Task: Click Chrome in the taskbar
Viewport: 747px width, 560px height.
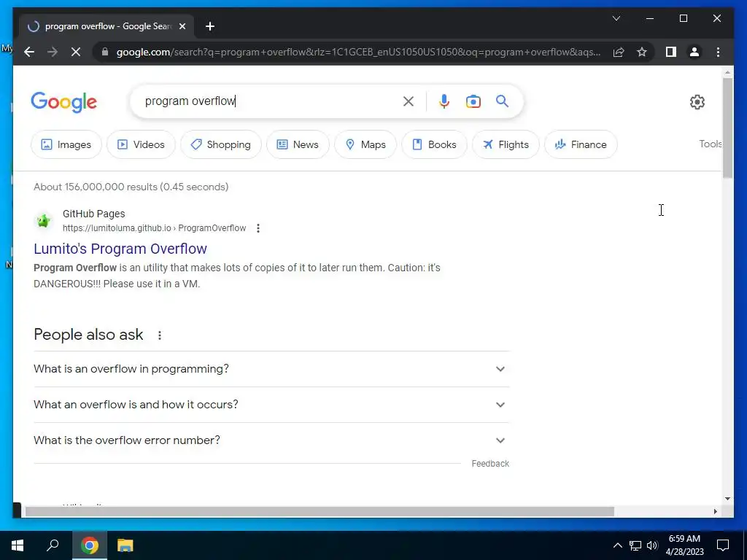Action: tap(90, 545)
